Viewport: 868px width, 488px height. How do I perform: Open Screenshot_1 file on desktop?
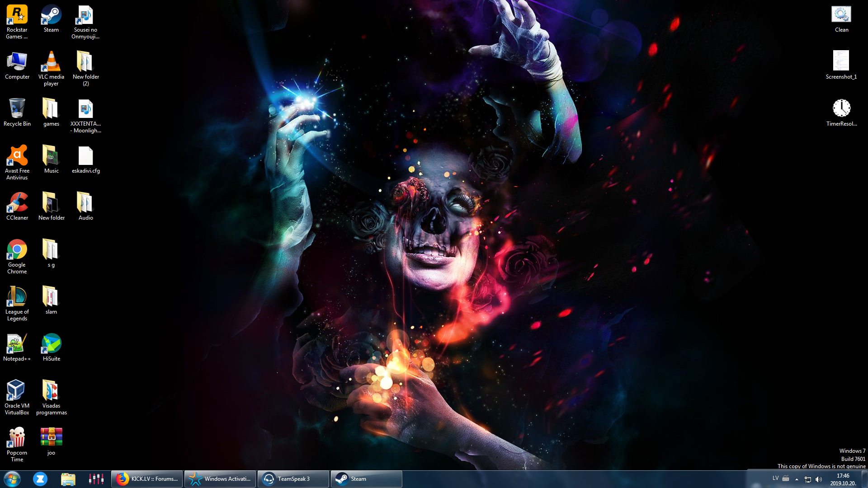click(841, 66)
